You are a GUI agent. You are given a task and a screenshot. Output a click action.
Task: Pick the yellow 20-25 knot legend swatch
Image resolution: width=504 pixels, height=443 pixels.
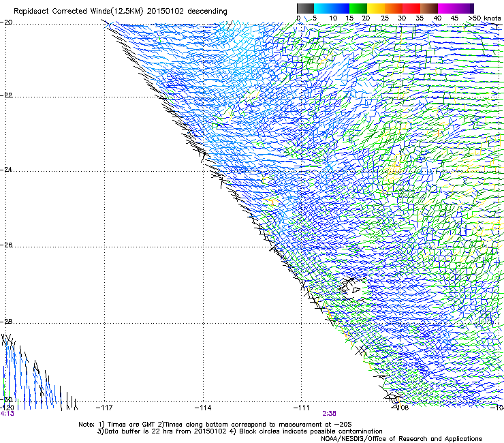pos(376,8)
